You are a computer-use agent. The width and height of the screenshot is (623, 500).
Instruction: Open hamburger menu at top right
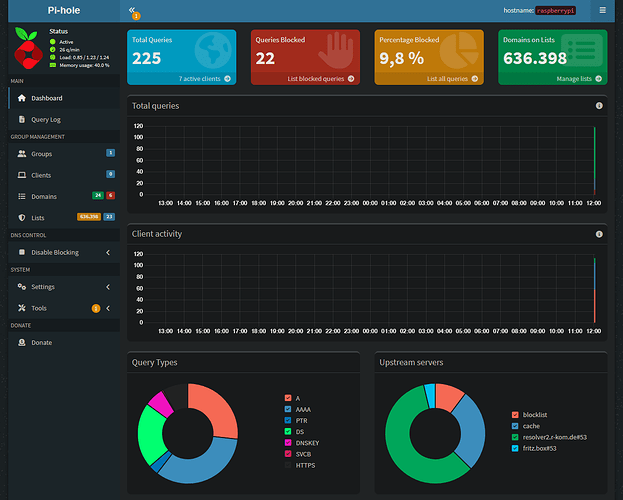click(602, 10)
